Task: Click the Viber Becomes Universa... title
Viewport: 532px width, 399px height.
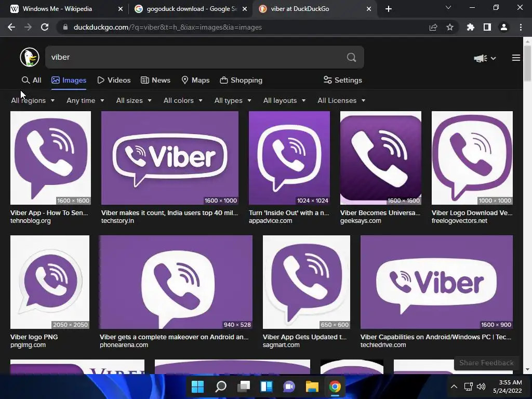Action: click(x=380, y=212)
